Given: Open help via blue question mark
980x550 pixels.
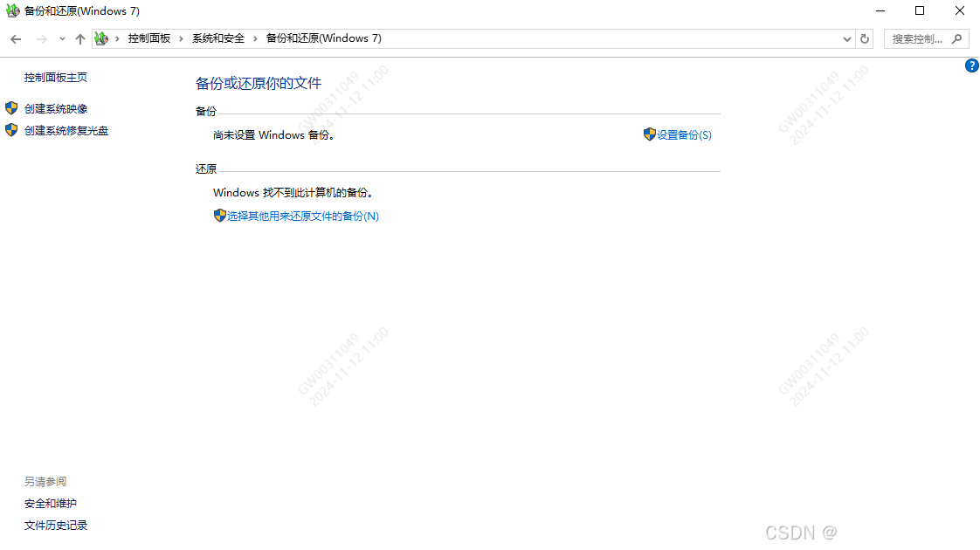Looking at the screenshot, I should coord(972,65).
